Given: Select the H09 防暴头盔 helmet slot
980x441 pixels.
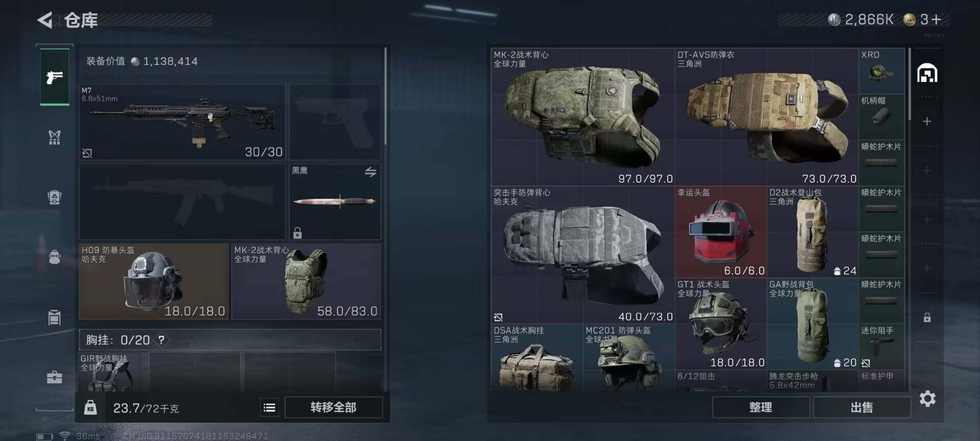Looking at the screenshot, I should pyautogui.click(x=154, y=281).
